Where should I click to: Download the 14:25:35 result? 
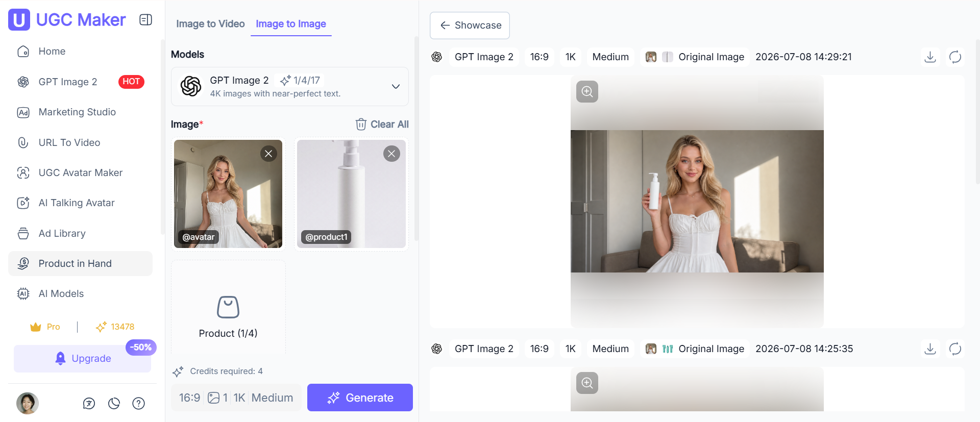click(930, 349)
